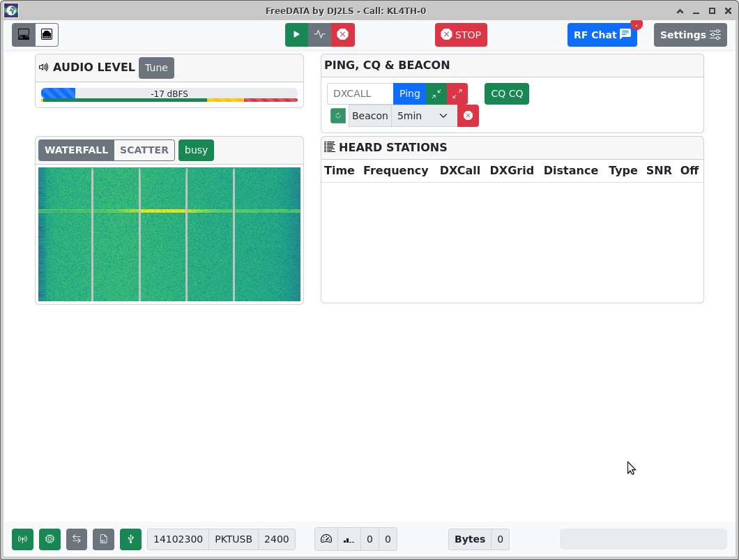Viewport: 739px width, 560px height.
Task: Click the speedometer gauge icon in status bar
Action: [x=326, y=539]
